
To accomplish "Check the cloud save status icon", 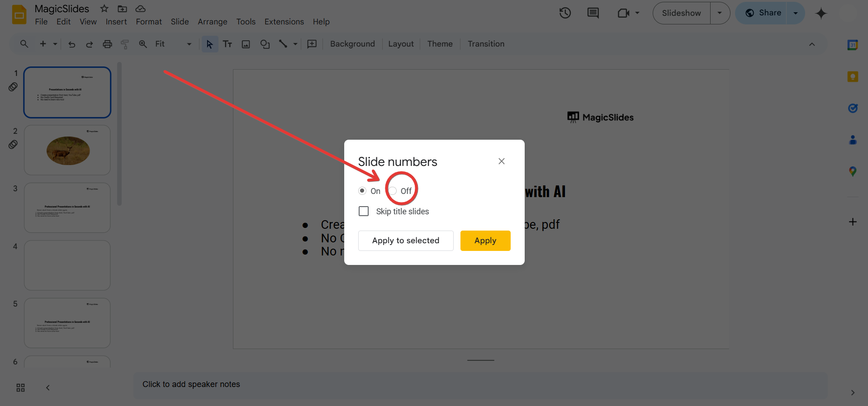I will pyautogui.click(x=141, y=9).
